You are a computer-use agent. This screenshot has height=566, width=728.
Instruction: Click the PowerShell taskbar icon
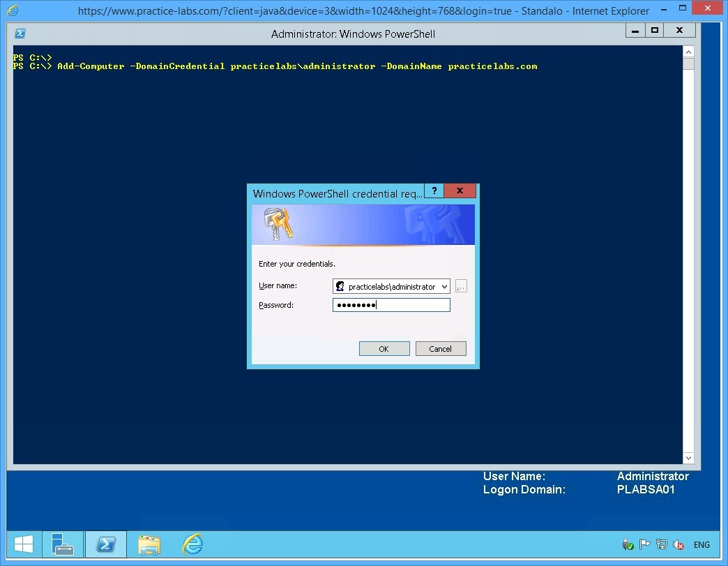pyautogui.click(x=106, y=544)
